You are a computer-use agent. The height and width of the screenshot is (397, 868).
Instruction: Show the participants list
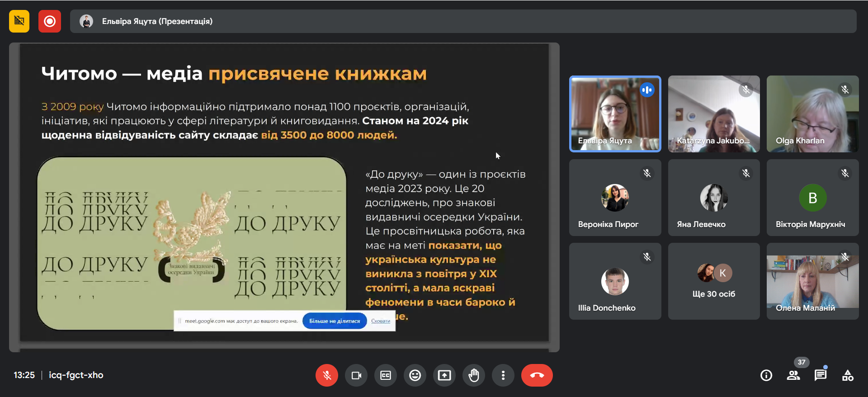pos(793,375)
